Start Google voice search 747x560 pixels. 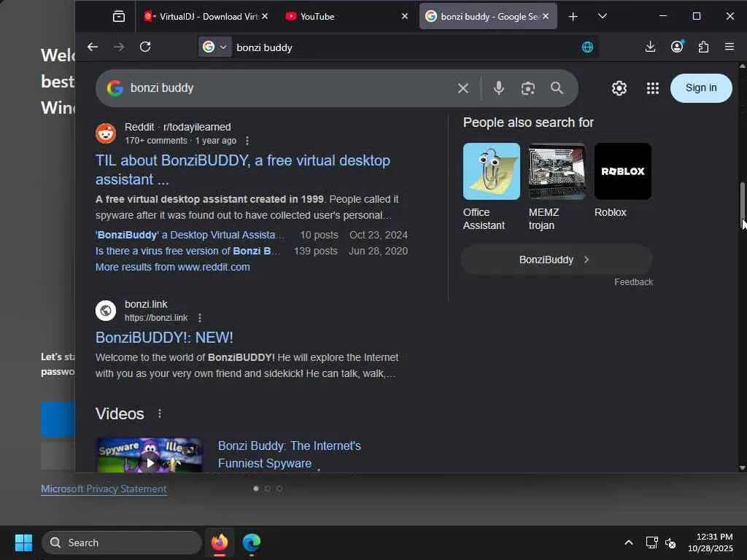click(x=499, y=88)
